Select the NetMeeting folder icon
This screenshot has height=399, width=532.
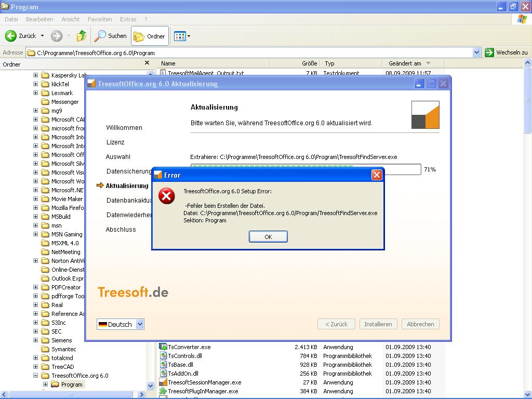click(x=45, y=252)
